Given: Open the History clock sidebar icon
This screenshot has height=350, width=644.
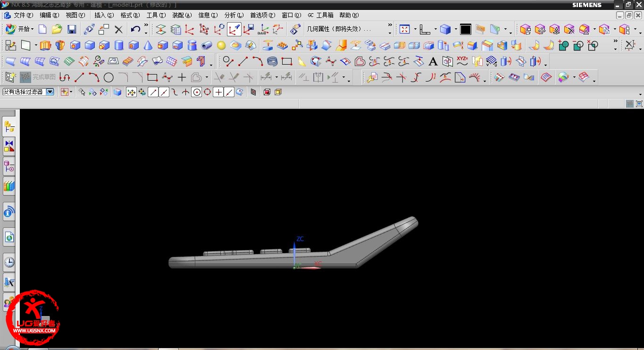Looking at the screenshot, I should (9, 262).
